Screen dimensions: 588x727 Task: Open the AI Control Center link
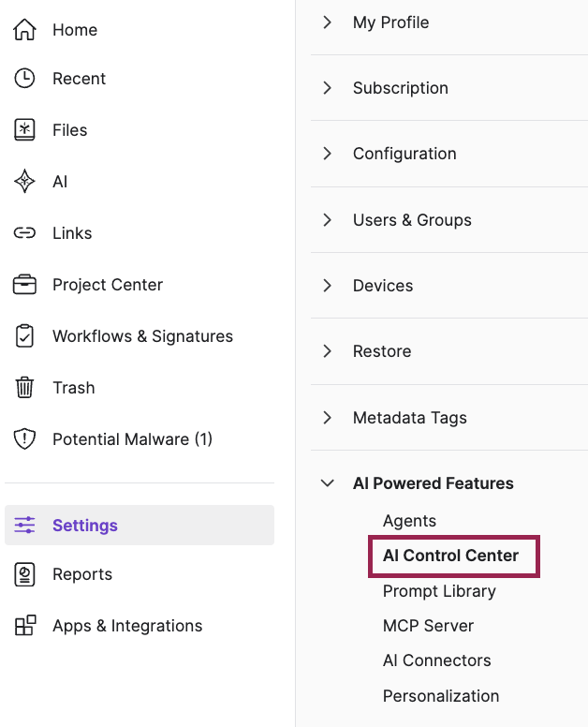tap(450, 556)
